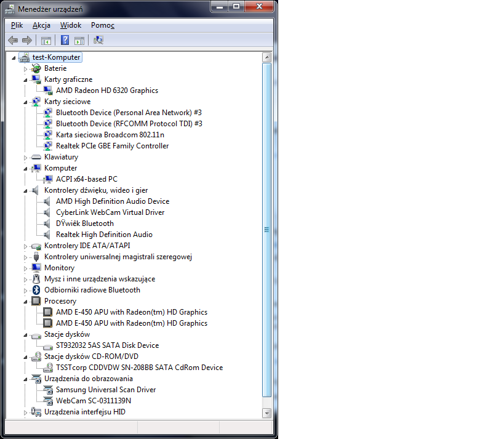Screen dimensions: 504x439
Task: Click the show/hide action pane toolbar icon
Action: point(79,41)
